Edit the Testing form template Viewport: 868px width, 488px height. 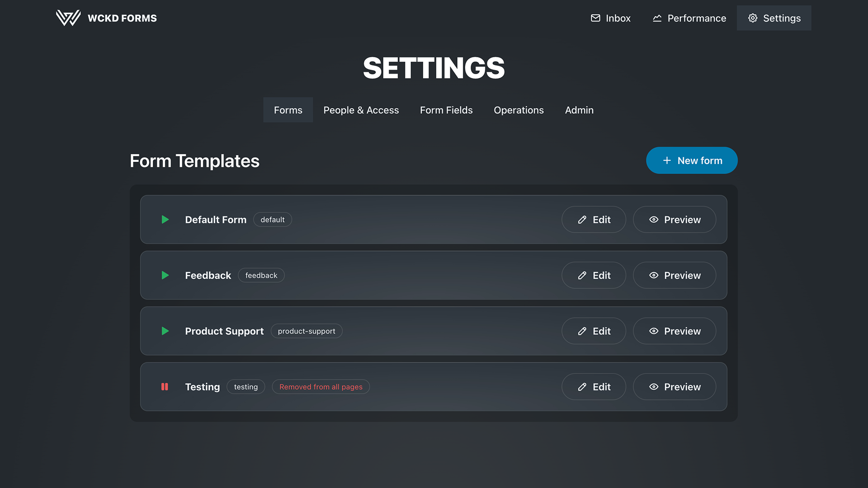pos(594,387)
